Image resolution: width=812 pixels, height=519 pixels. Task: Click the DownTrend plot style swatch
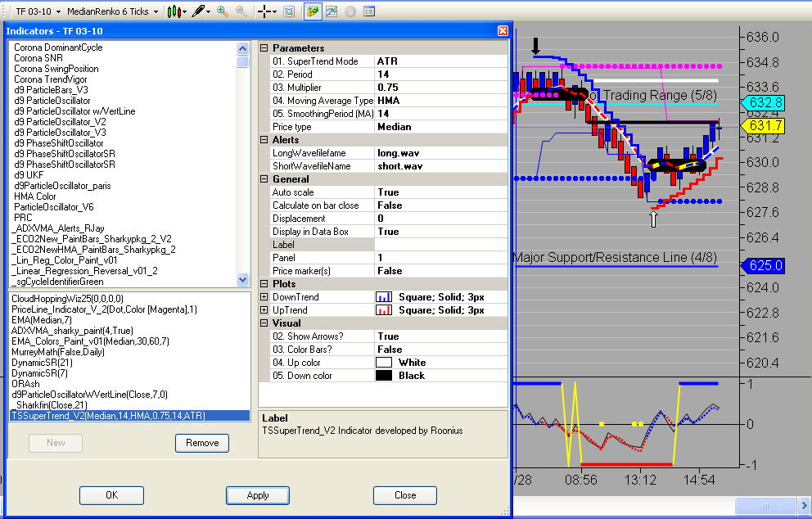[384, 297]
